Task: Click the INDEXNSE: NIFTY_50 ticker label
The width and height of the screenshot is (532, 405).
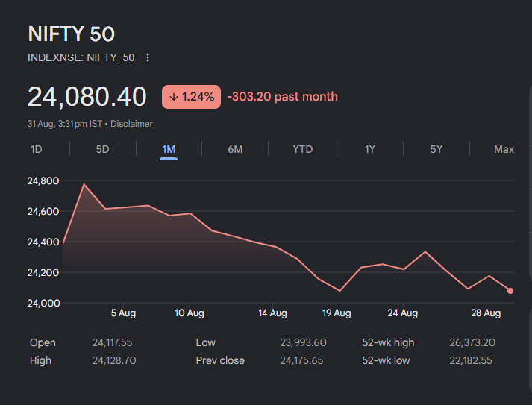Action: pos(81,57)
